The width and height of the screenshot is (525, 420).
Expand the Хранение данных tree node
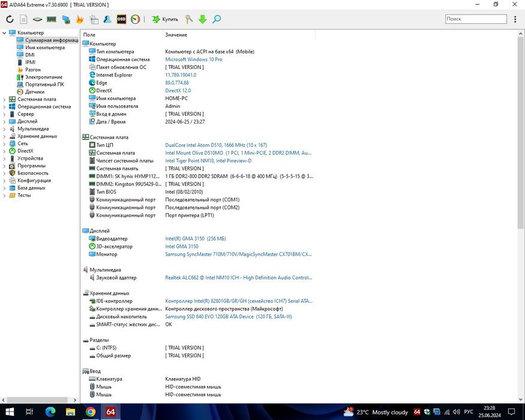(4, 136)
